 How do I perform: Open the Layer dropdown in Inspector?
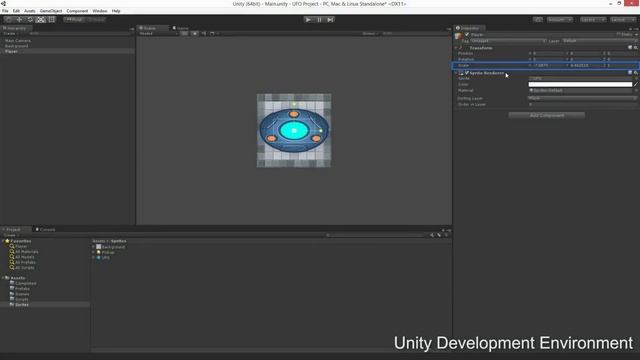(x=600, y=41)
